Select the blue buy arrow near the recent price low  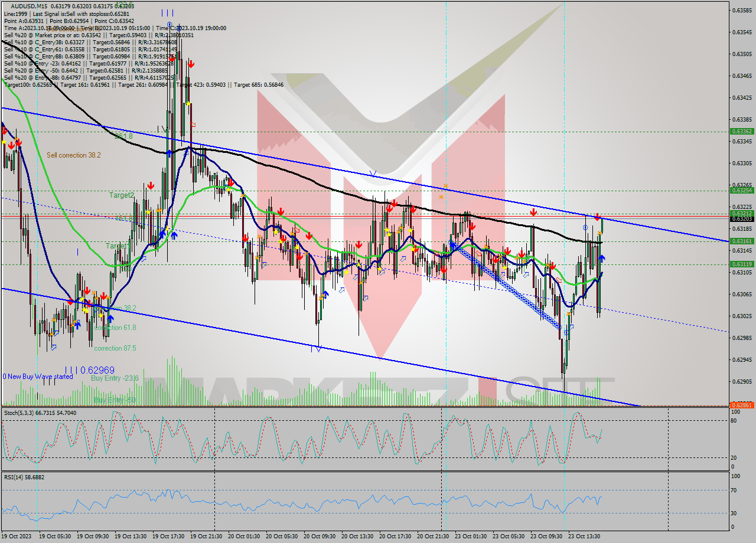click(602, 258)
